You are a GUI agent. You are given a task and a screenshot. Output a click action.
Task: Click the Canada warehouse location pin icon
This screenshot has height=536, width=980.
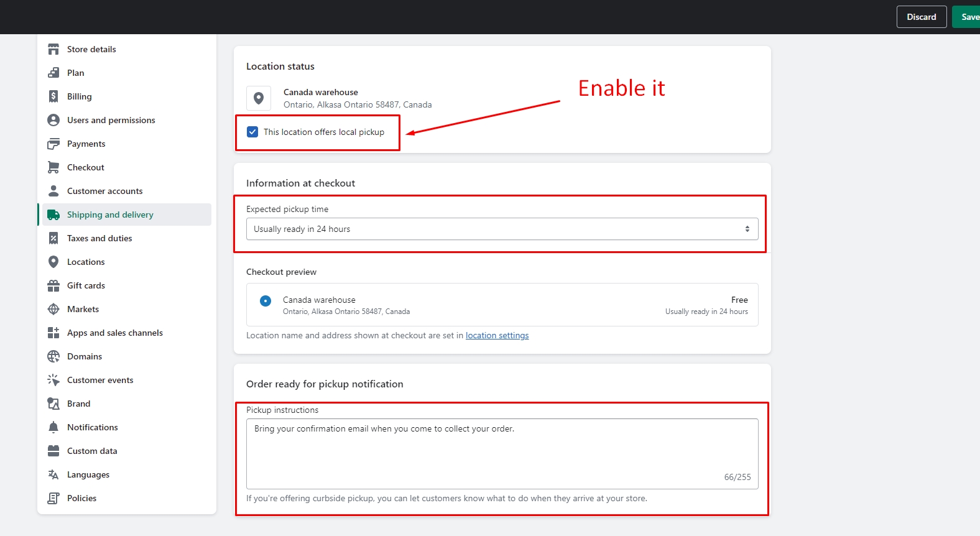(259, 98)
